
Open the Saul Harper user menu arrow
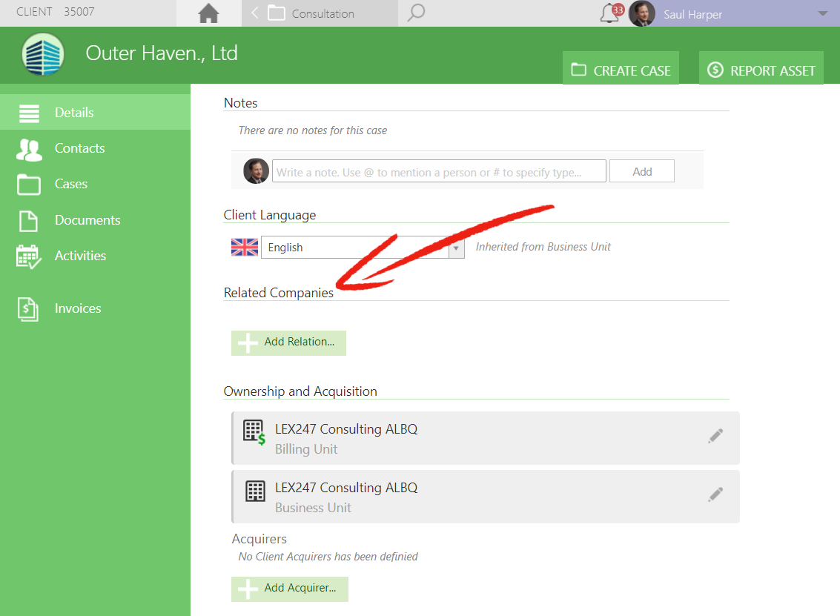click(823, 13)
